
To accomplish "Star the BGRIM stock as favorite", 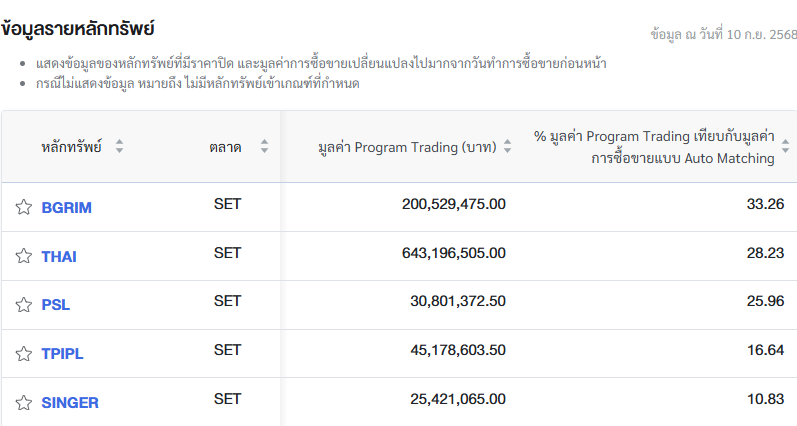I will (24, 207).
